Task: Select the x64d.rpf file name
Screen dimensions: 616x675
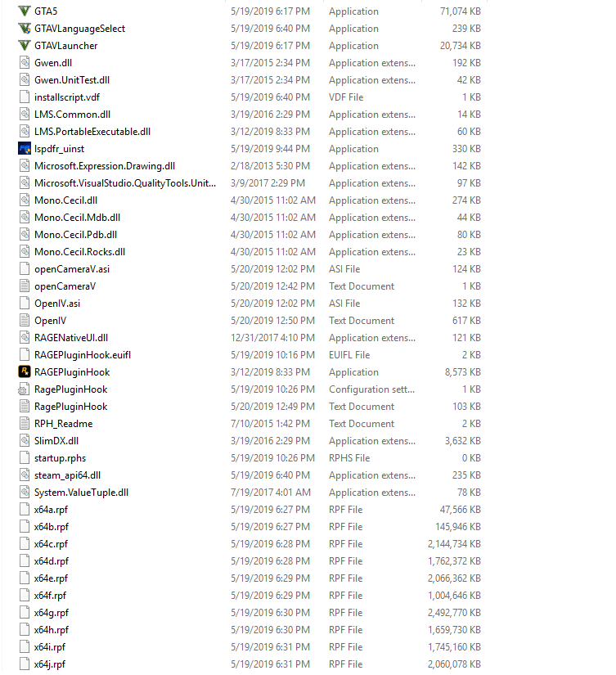Action: [52, 561]
